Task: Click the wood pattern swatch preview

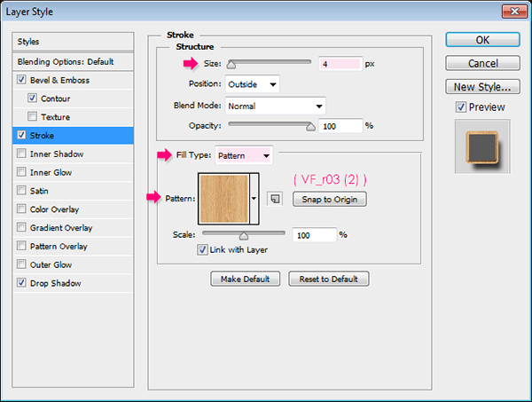Action: (x=223, y=199)
